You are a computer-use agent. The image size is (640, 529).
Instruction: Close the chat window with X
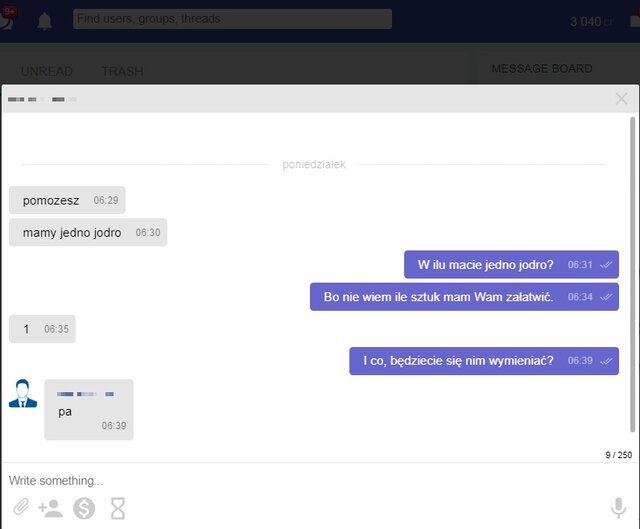point(621,99)
